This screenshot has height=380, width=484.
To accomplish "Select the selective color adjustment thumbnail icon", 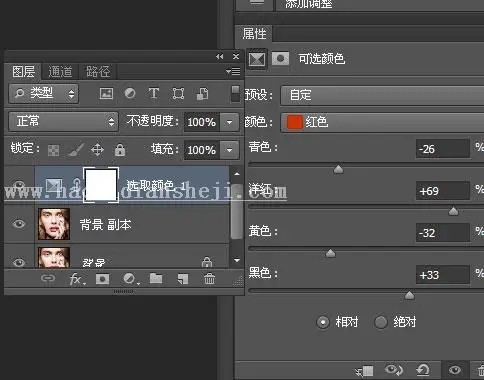I will pos(54,185).
